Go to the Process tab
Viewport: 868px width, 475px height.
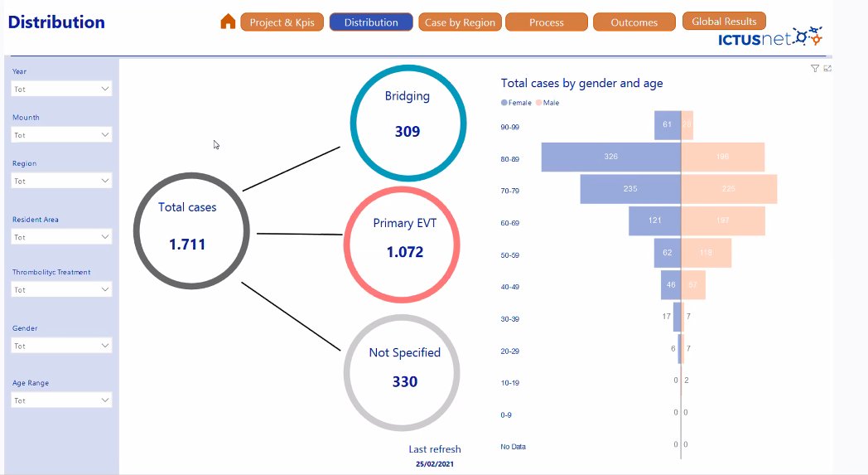(x=547, y=22)
